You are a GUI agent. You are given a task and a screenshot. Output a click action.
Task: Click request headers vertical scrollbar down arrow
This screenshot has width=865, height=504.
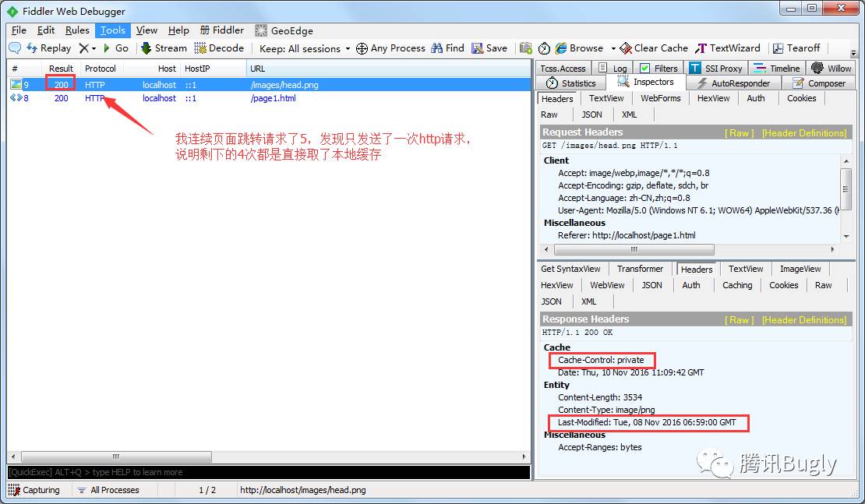[846, 237]
